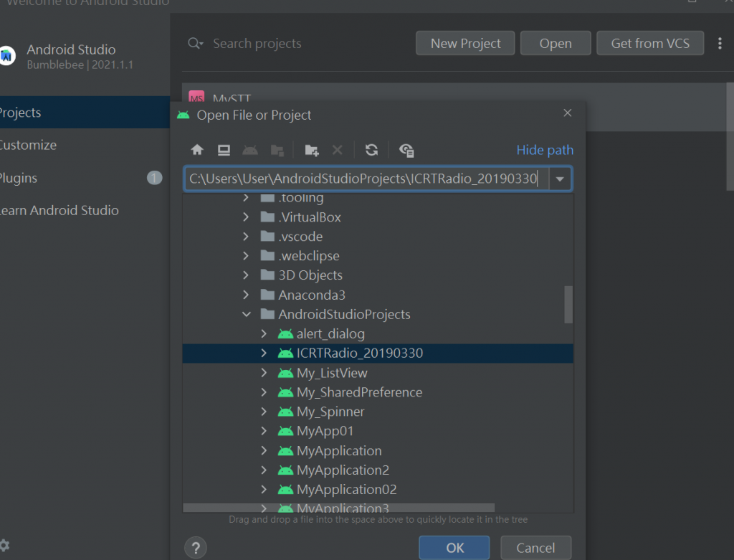Expand the My_Spinner project

click(264, 412)
